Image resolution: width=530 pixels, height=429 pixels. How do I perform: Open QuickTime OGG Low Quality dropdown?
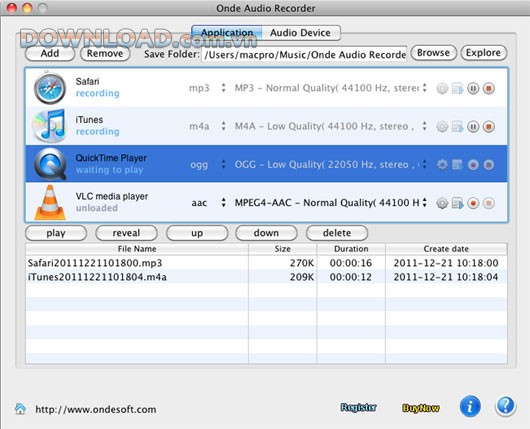pyautogui.click(x=331, y=165)
